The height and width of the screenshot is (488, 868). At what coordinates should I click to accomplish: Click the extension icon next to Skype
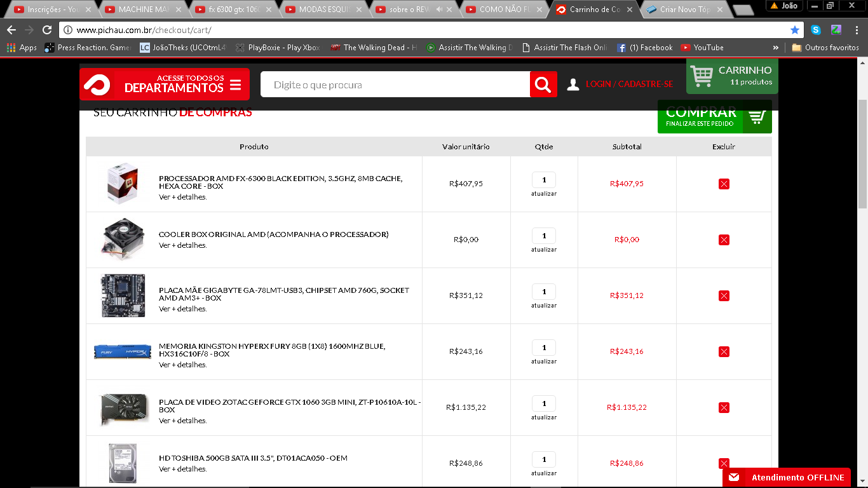click(836, 30)
